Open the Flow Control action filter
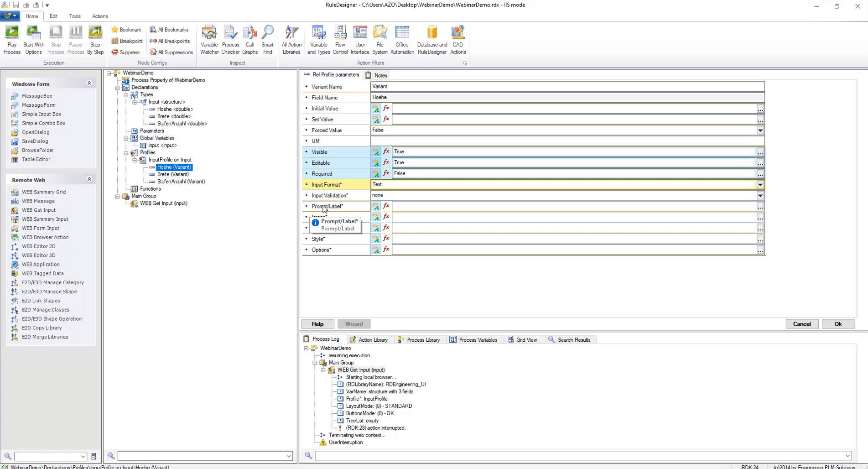Screen dimensions: 868x469 340,39
